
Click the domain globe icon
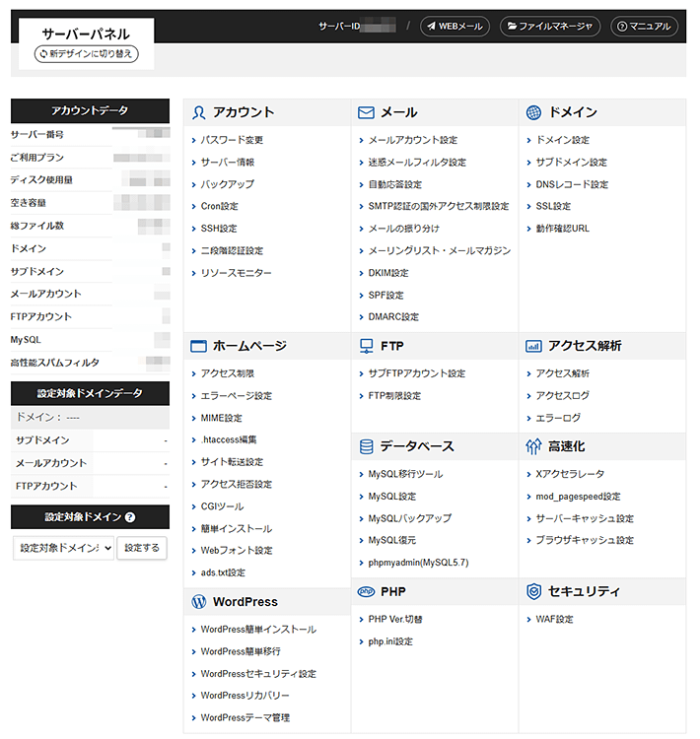pos(533,112)
